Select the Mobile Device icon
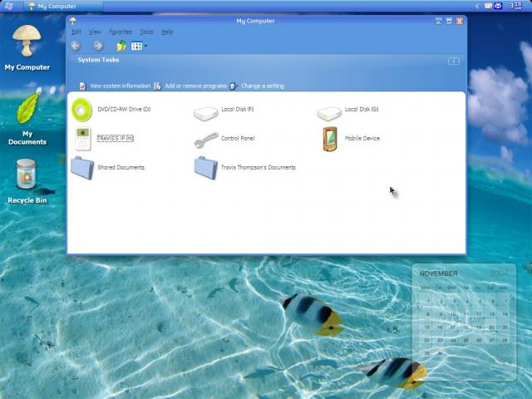 (x=330, y=139)
